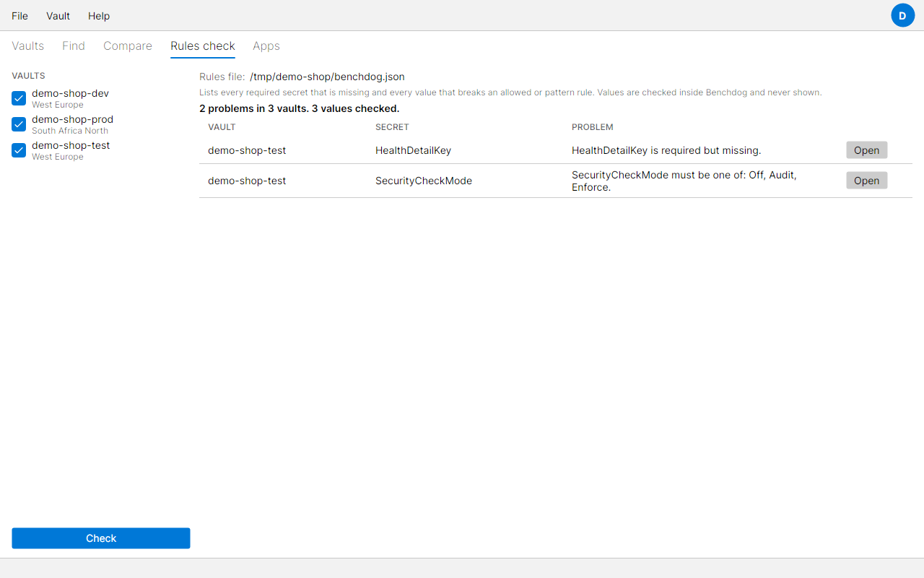Open the user account avatar D
Viewport: 924px width, 578px height.
[902, 15]
